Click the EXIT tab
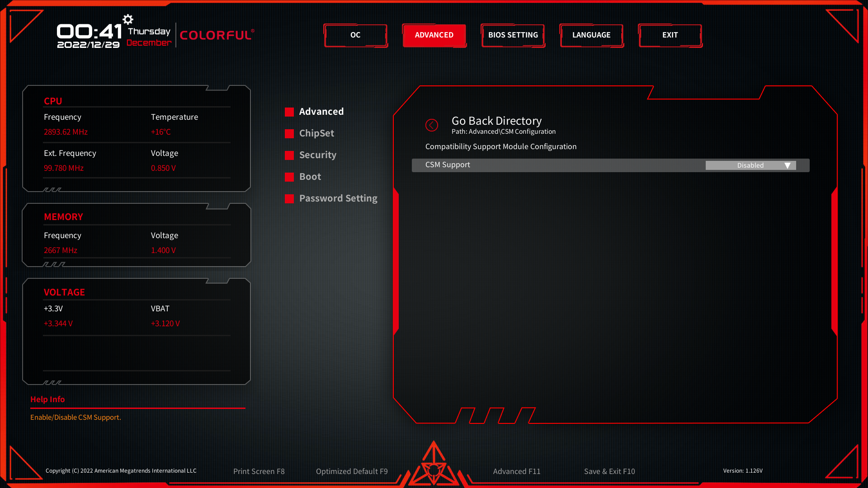This screenshot has height=488, width=868. [x=670, y=35]
